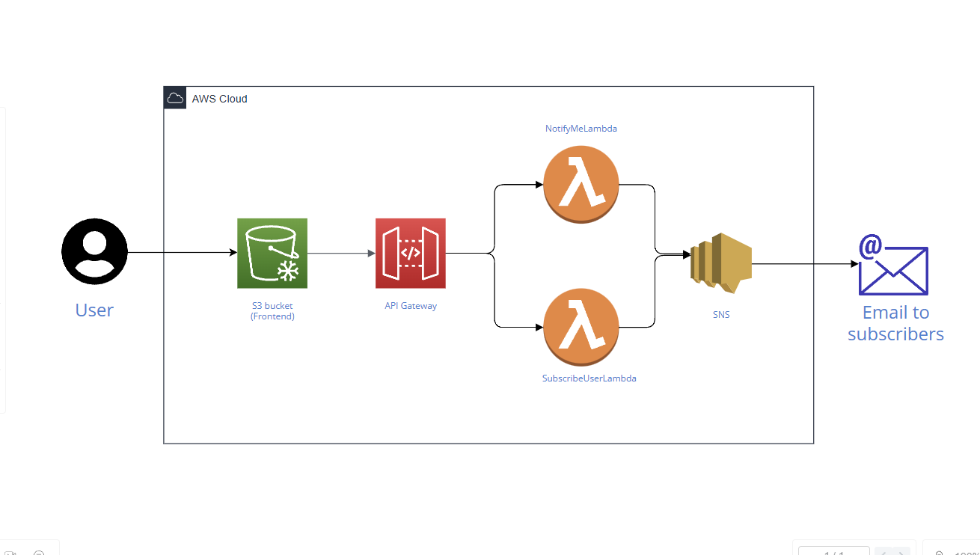Image resolution: width=980 pixels, height=555 pixels.
Task: Select the "Email to subscribers" label
Action: pos(895,323)
